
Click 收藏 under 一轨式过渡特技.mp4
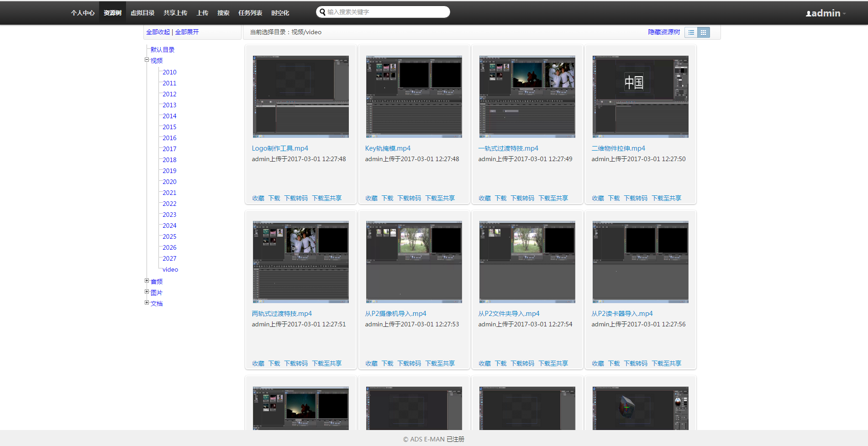485,198
